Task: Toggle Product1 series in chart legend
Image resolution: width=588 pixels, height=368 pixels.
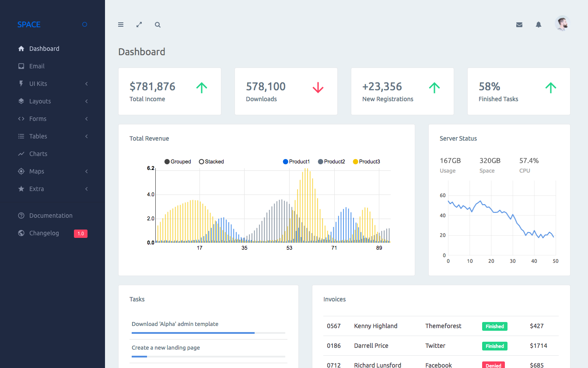Action: tap(296, 162)
